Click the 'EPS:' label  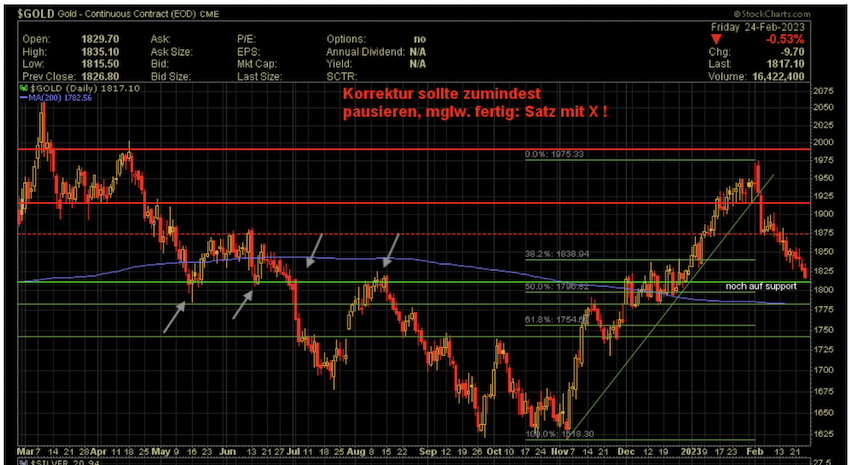coord(248,52)
